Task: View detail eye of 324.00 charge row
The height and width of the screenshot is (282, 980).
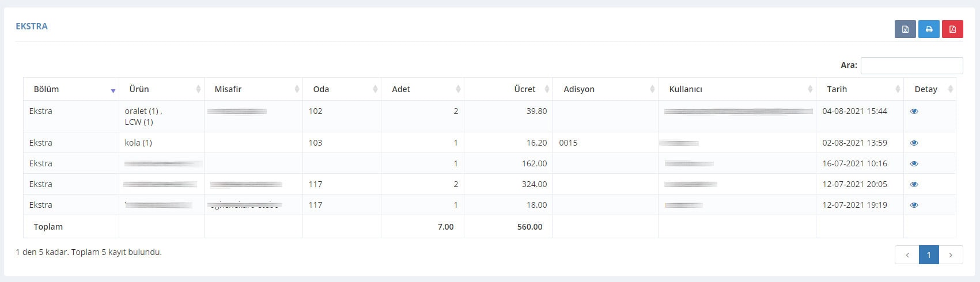Action: [x=914, y=184]
